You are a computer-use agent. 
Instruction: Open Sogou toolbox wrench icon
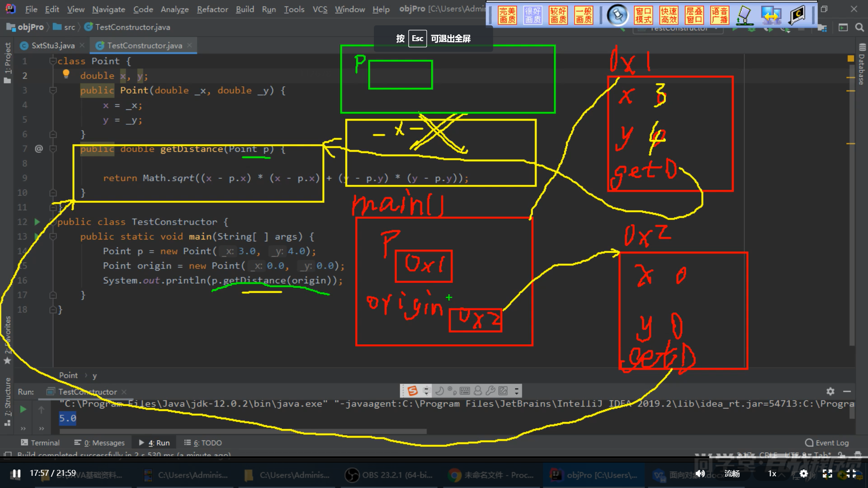pyautogui.click(x=490, y=391)
